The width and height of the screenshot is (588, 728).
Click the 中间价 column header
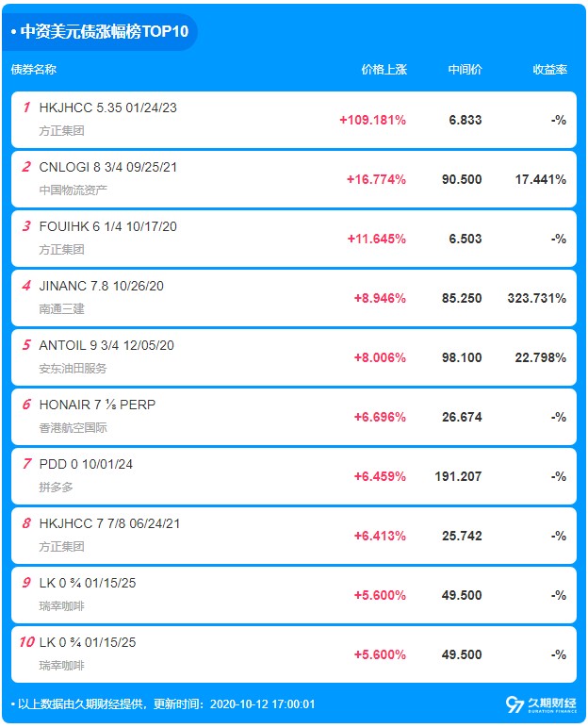click(x=465, y=70)
